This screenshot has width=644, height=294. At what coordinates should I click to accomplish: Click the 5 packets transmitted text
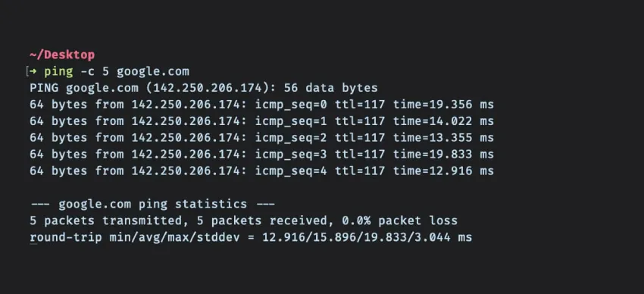click(x=106, y=220)
